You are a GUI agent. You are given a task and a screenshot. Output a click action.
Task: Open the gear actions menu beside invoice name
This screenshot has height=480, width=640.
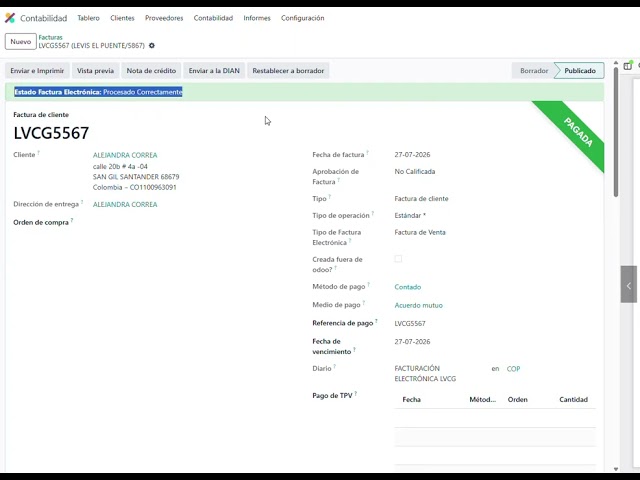point(152,46)
